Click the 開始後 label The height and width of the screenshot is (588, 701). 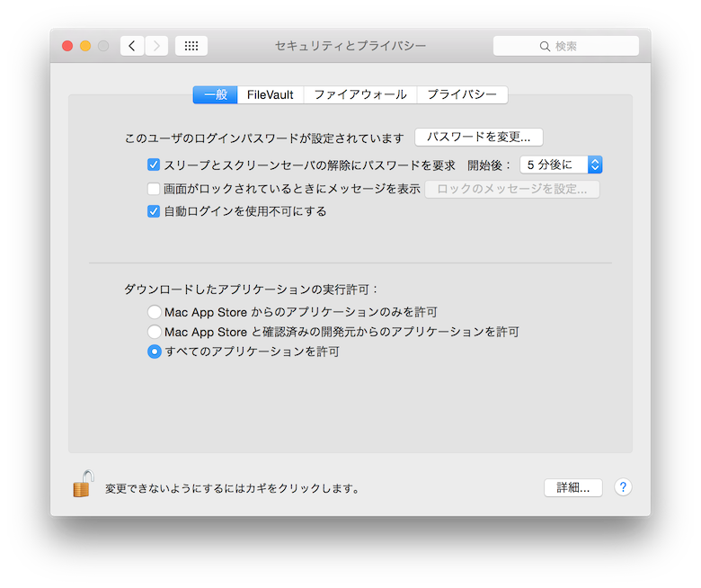click(x=489, y=165)
